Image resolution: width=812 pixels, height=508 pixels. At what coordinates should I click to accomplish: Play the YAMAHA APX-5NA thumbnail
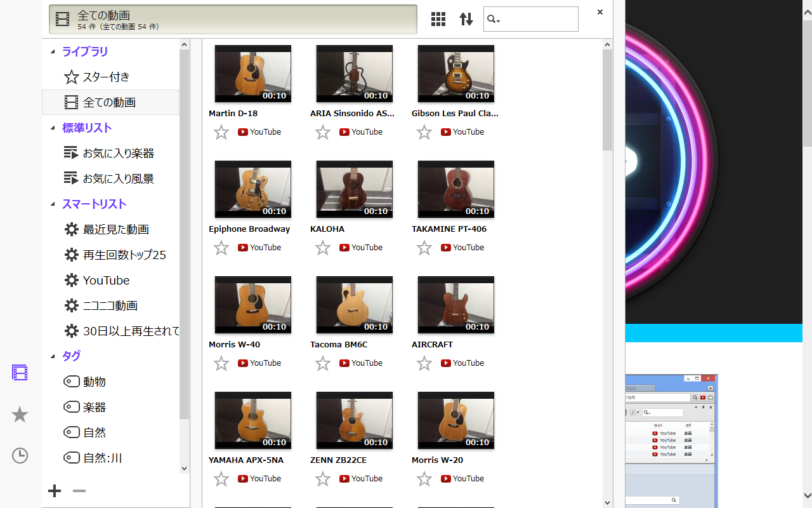[253, 420]
